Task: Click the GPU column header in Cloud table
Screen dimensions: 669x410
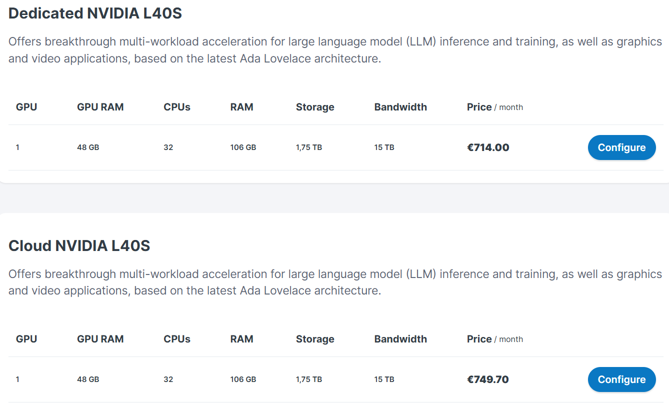Action: point(26,339)
